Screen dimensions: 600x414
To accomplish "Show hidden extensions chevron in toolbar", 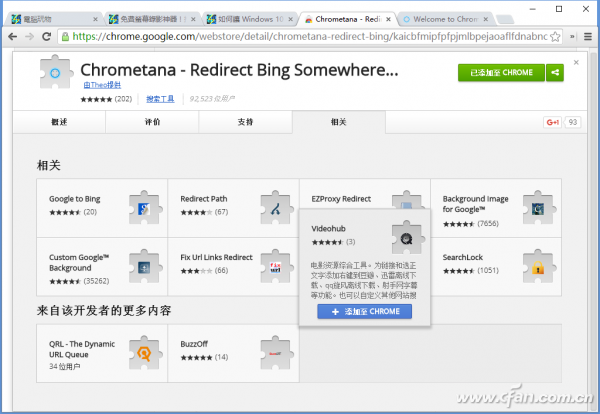I will (572, 37).
